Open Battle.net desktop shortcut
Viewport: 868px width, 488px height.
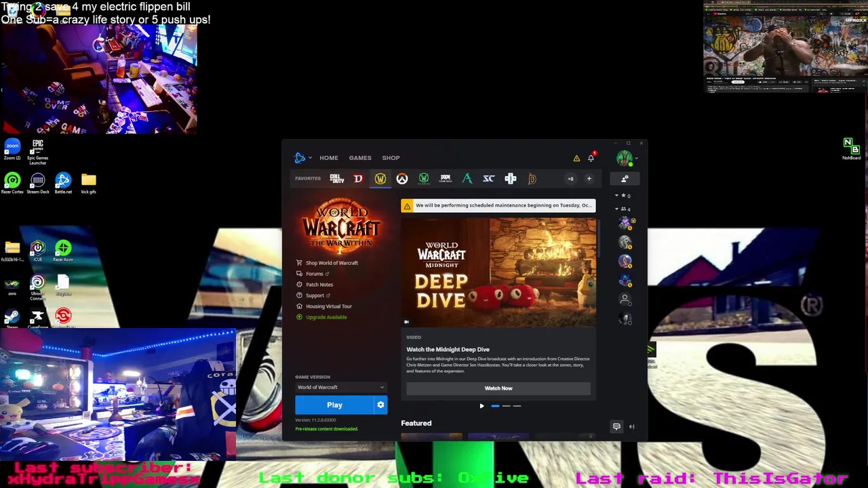63,183
